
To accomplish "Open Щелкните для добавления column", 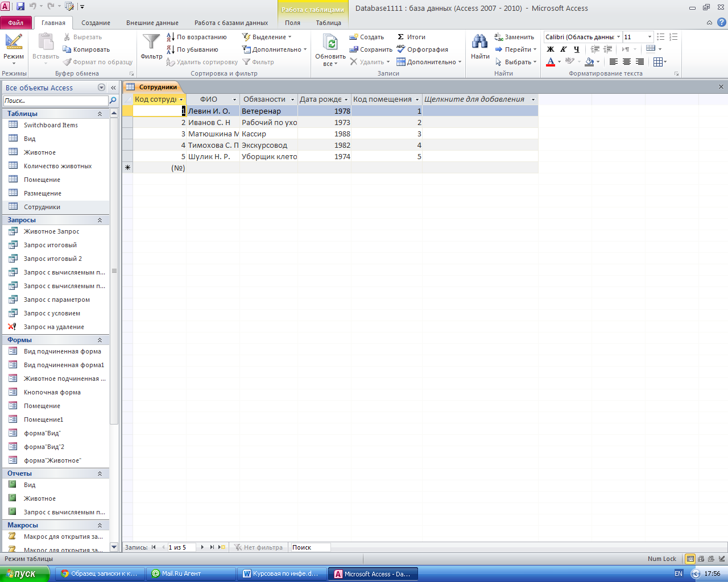I will [x=479, y=99].
